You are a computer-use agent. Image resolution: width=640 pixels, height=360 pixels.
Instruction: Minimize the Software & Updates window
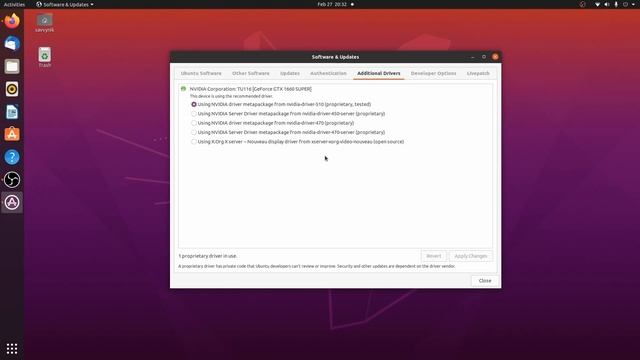(473, 57)
